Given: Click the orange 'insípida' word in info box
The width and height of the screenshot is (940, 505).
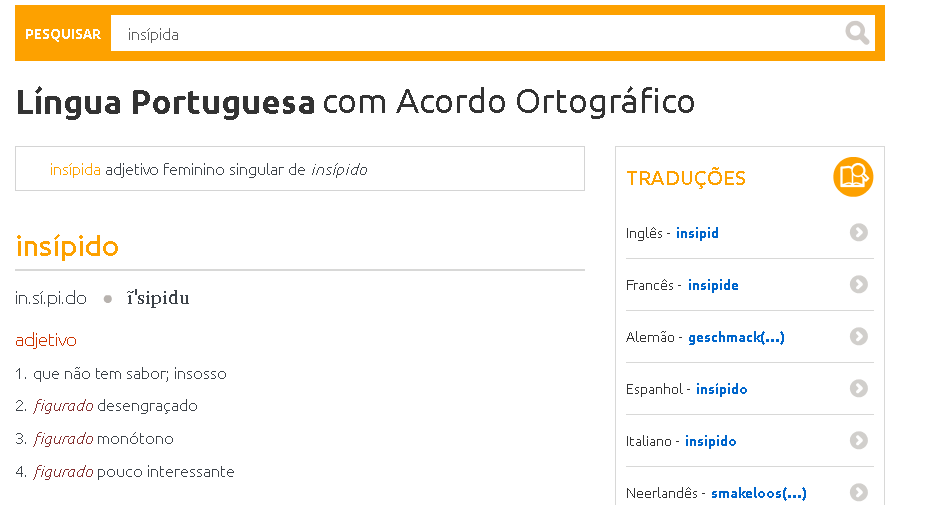Looking at the screenshot, I should pyautogui.click(x=75, y=170).
